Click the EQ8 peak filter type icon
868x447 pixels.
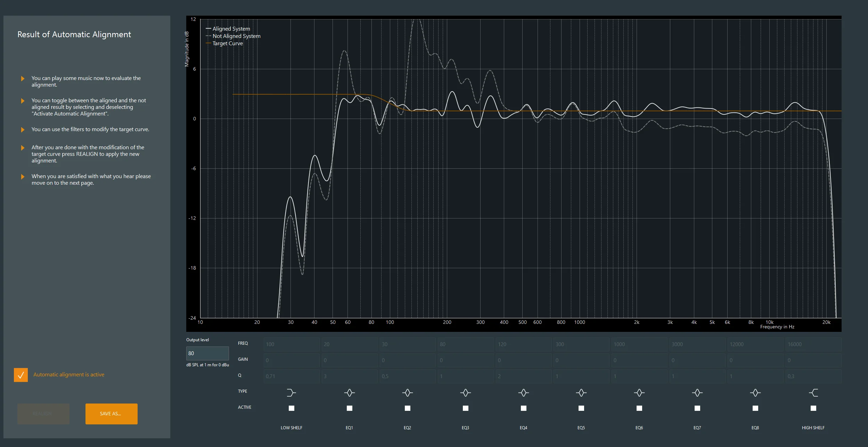(755, 393)
